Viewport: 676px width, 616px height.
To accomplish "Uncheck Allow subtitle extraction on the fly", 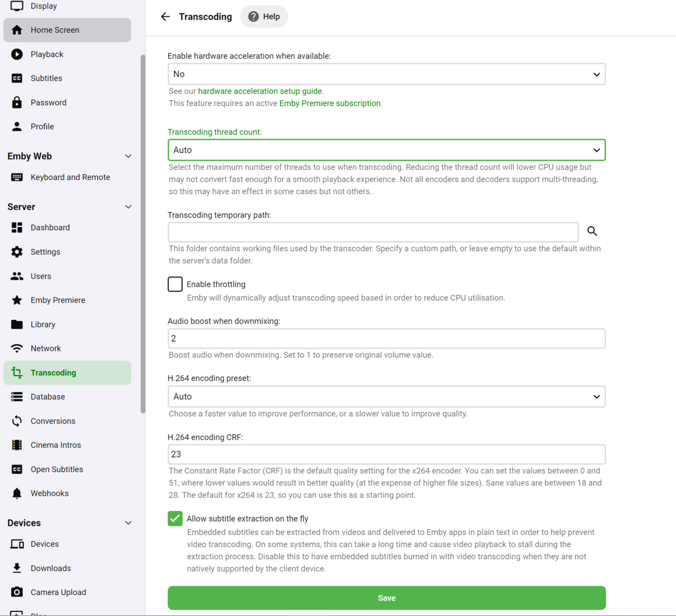I will click(x=175, y=519).
